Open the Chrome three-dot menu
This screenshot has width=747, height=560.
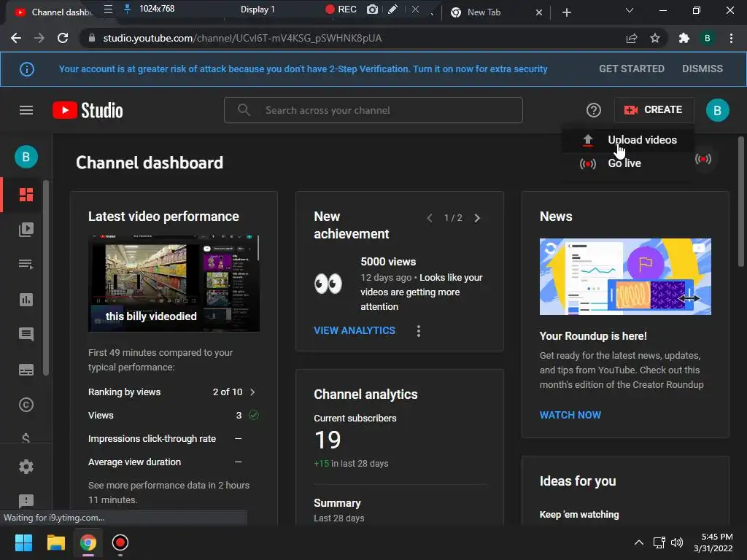pyautogui.click(x=731, y=38)
